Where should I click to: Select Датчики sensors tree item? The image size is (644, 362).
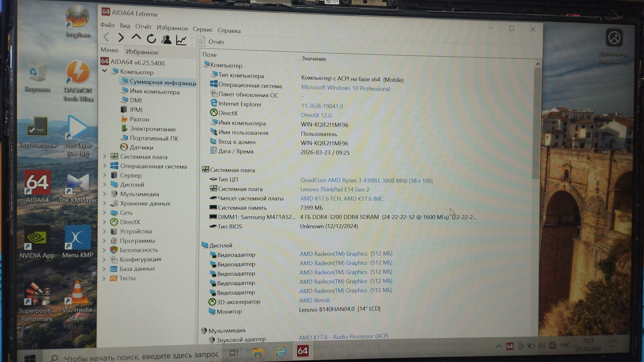point(141,147)
